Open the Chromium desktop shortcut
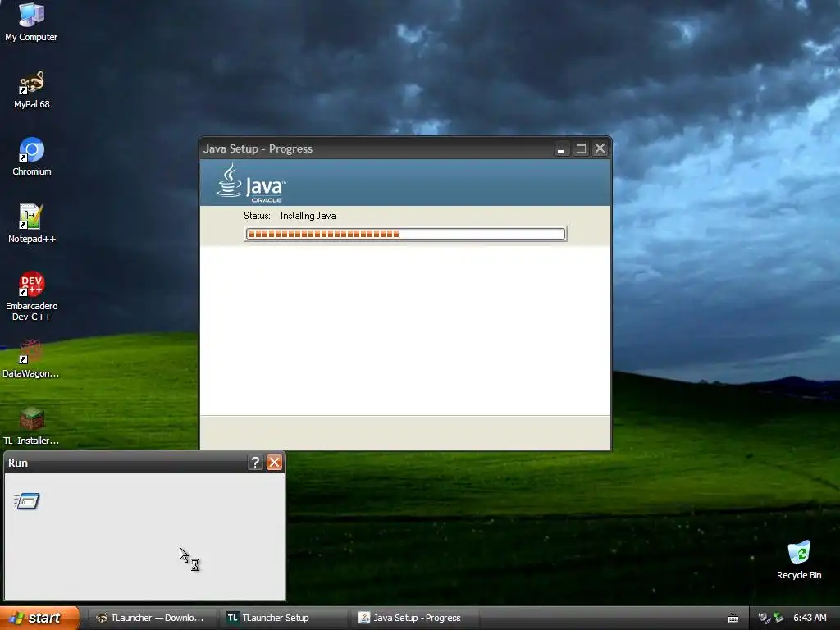The image size is (840, 630). coord(32,157)
